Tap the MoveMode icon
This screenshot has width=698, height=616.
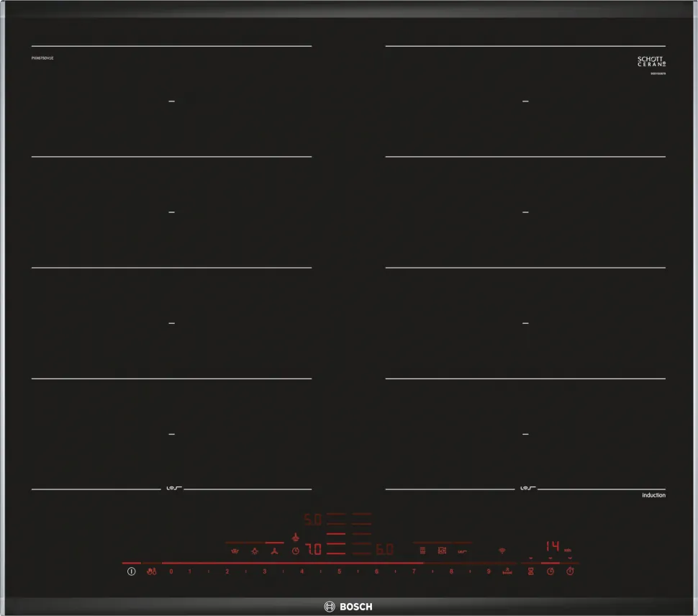coord(423,551)
